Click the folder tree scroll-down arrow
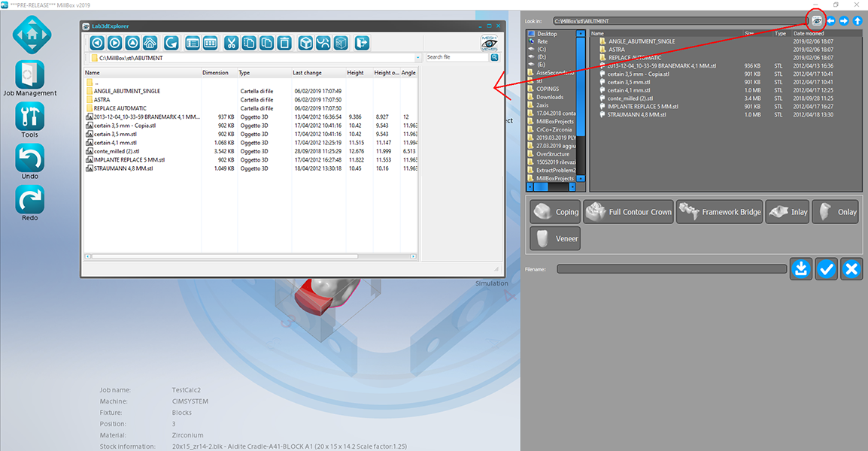 click(x=581, y=179)
